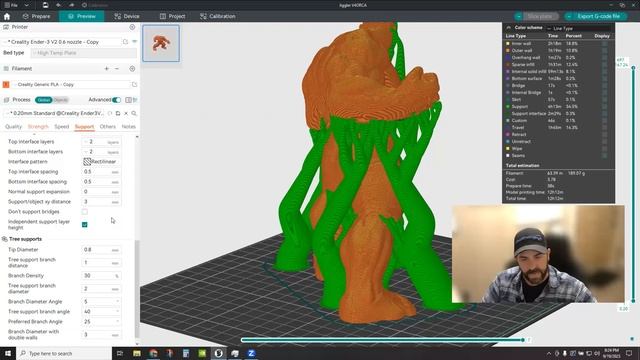Click the compare presets icon beside Advanced
The height and width of the screenshot is (360, 640).
point(129,100)
